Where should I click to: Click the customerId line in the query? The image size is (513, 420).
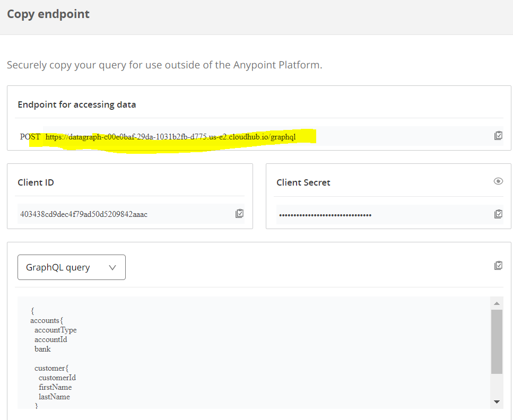[x=57, y=378]
